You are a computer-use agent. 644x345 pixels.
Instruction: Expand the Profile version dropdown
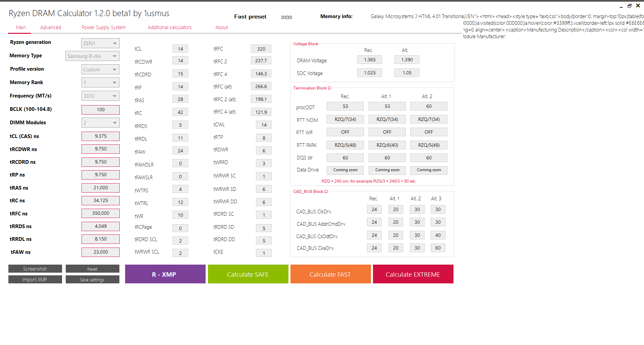tap(100, 70)
